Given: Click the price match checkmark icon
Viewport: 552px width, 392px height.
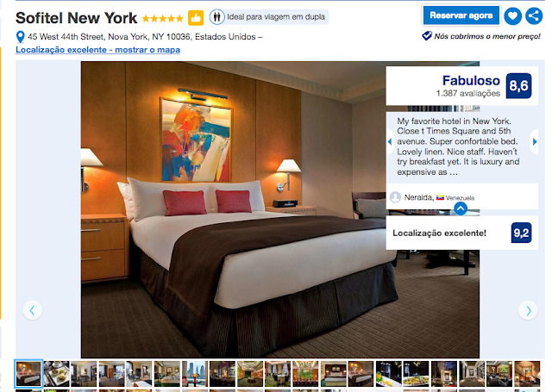Looking at the screenshot, I should click(427, 36).
